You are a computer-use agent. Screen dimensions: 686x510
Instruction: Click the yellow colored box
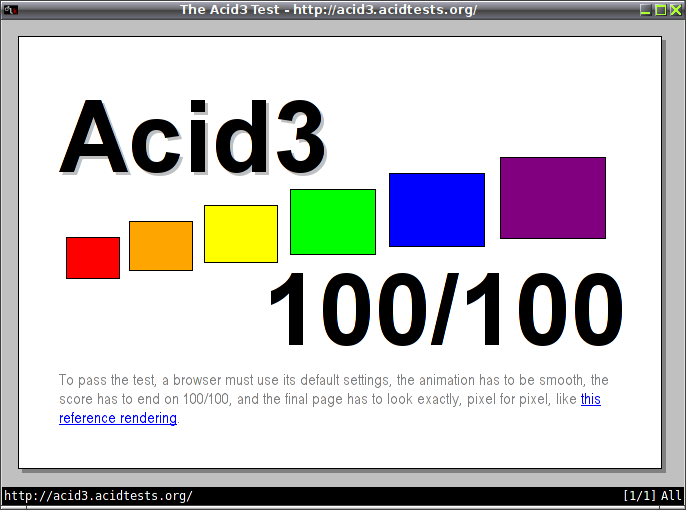(x=241, y=234)
